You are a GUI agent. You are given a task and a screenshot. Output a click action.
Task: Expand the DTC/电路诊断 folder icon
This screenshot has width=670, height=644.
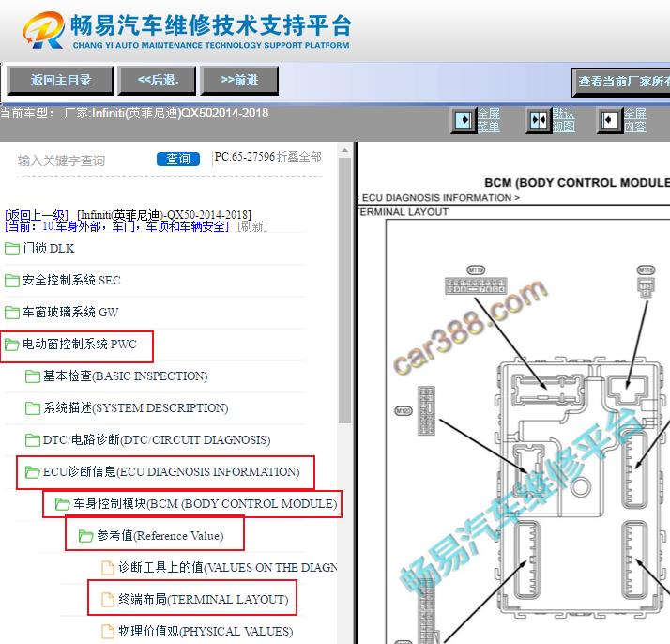(x=33, y=440)
